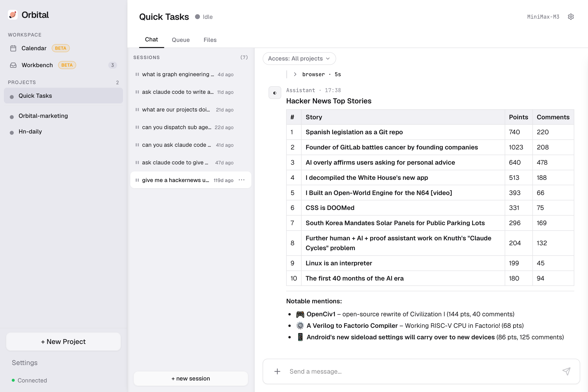Click story 'Spanish legislation as a Git repo'

pos(354,132)
